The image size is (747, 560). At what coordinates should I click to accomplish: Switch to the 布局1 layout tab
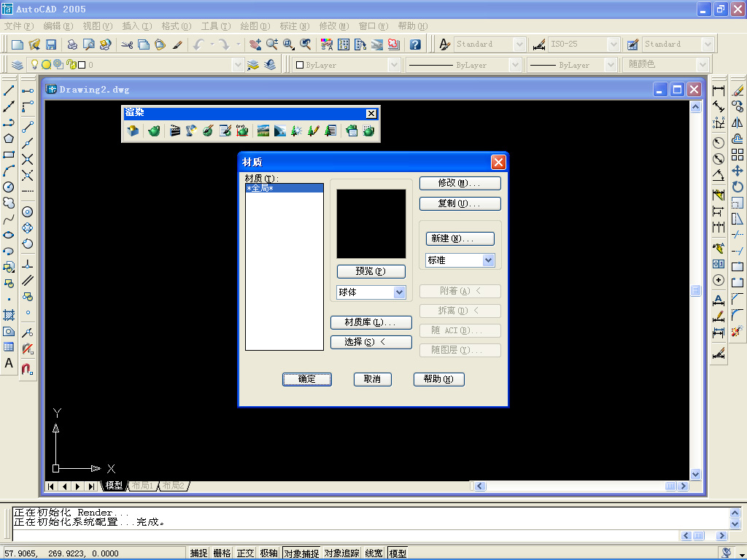click(142, 486)
